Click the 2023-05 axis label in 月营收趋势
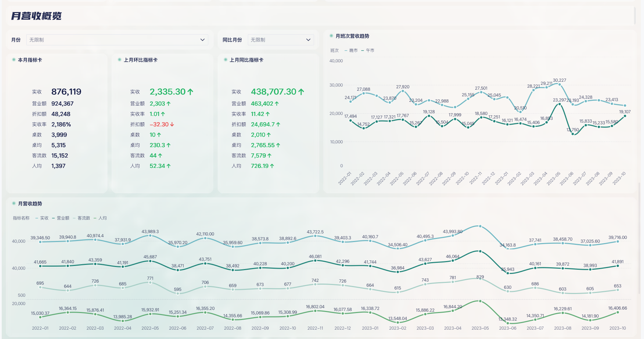 point(480,328)
